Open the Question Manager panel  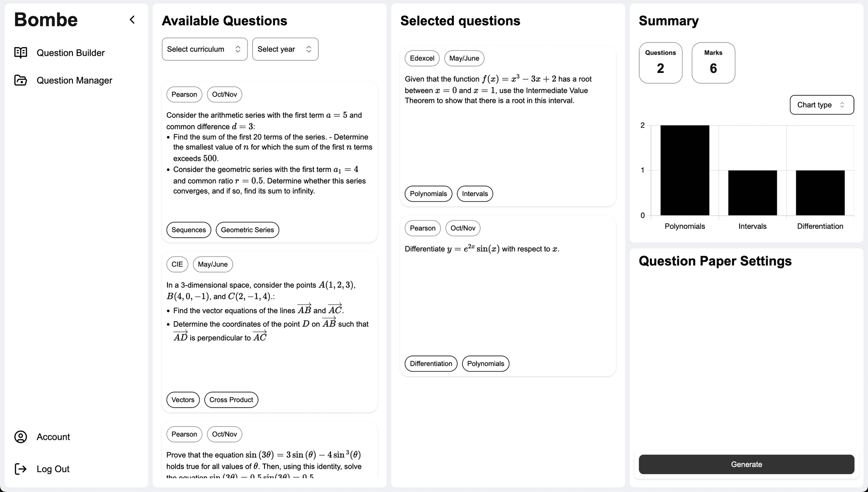74,80
